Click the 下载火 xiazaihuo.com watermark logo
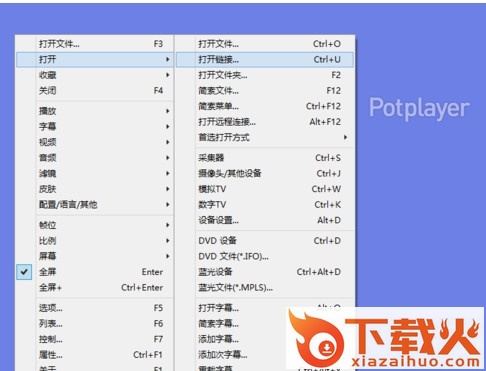Screen dimensions: 486x371 (385, 338)
